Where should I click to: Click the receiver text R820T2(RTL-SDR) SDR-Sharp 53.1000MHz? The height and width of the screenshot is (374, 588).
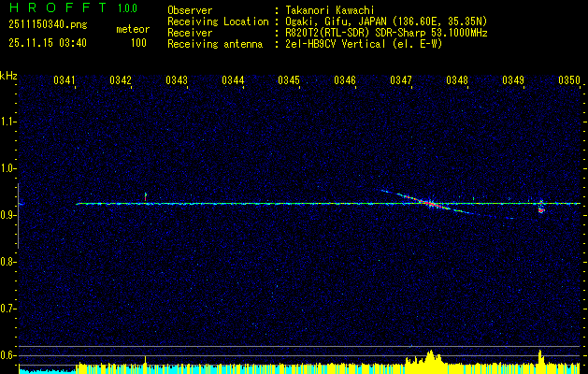pyautogui.click(x=386, y=33)
